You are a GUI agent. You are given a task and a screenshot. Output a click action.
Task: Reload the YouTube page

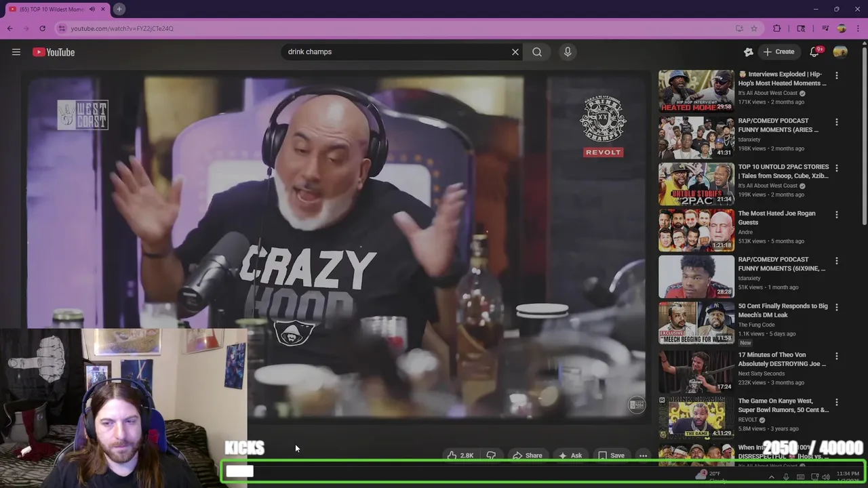[x=43, y=28]
